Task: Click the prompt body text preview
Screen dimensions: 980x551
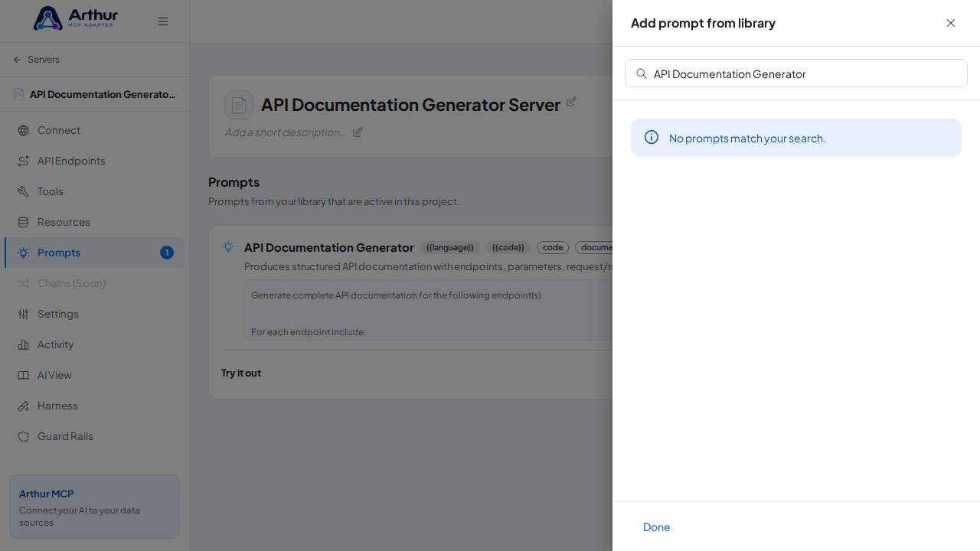Action: [429, 310]
